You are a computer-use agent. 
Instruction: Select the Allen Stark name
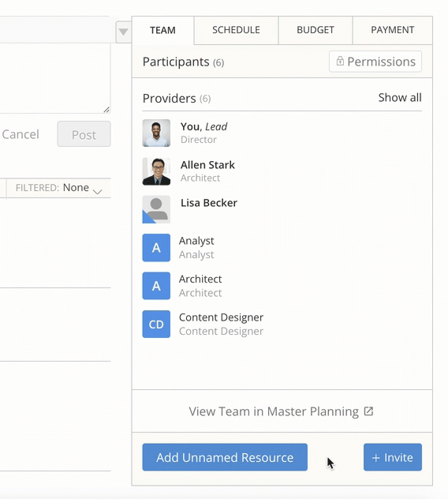207,165
